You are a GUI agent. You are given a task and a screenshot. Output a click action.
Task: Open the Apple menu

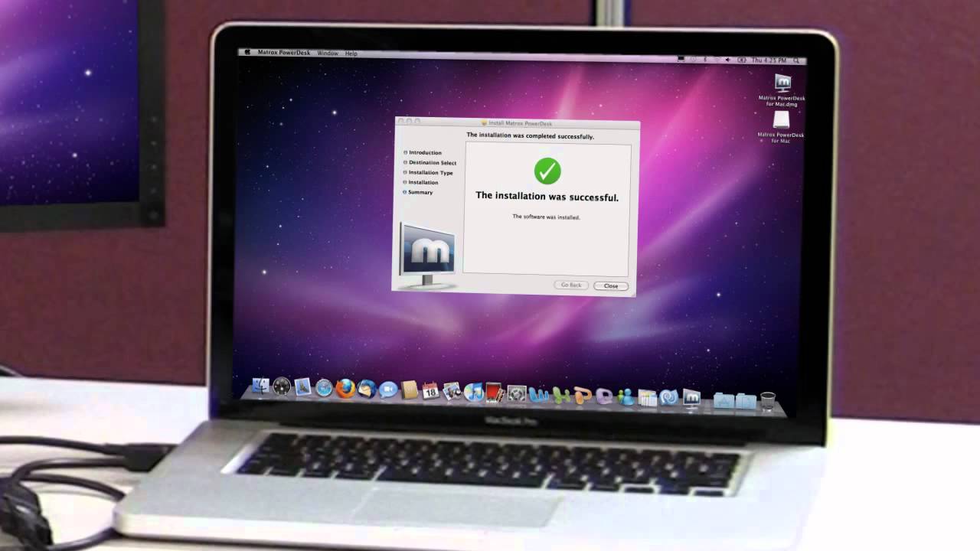pos(247,53)
